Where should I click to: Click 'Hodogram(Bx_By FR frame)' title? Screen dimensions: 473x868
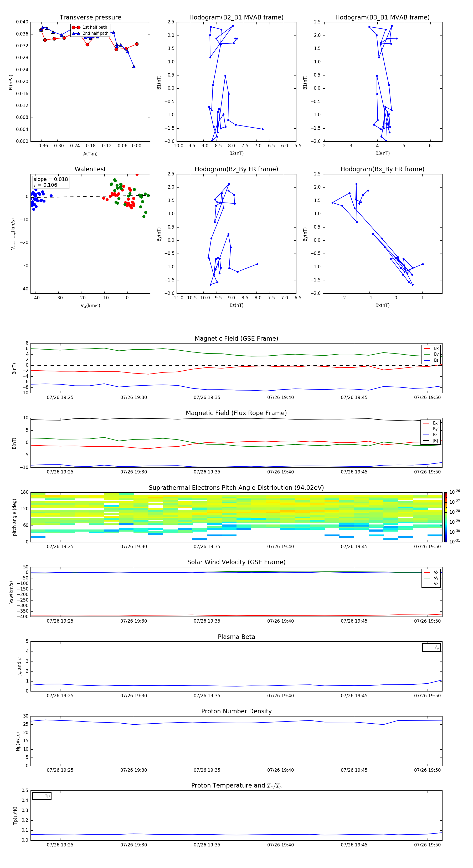point(382,169)
